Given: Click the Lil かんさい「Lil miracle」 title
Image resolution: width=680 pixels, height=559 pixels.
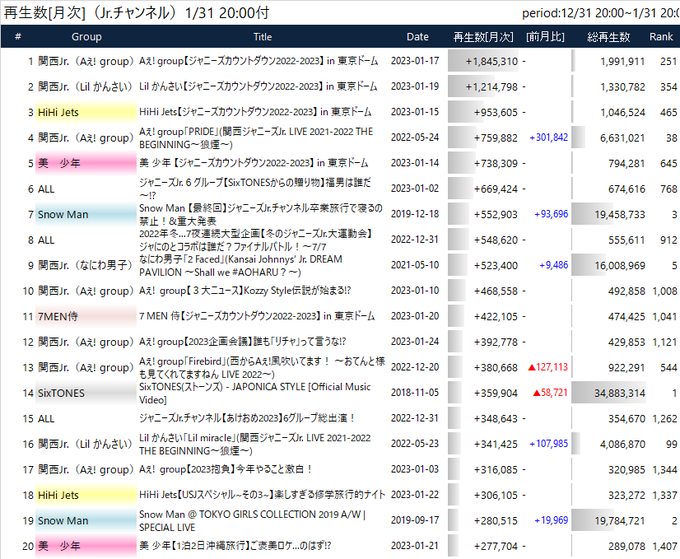Looking at the screenshot, I should pyautogui.click(x=255, y=445).
